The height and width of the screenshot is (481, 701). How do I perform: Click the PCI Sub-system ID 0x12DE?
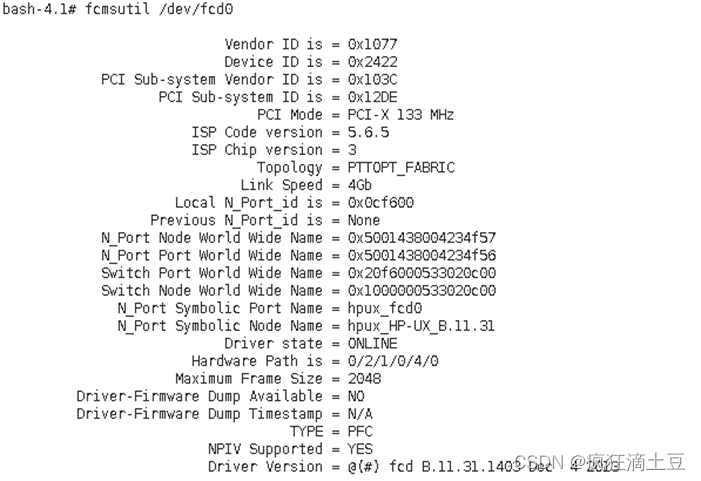pyautogui.click(x=372, y=97)
